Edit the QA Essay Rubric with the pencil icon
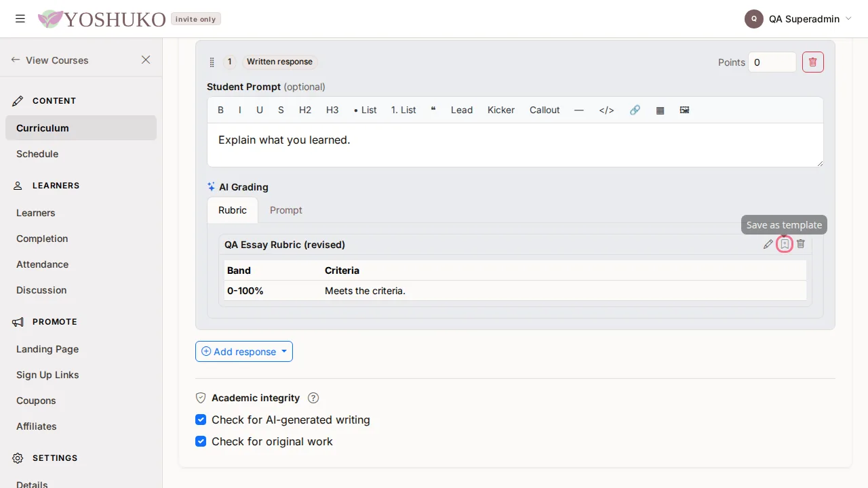The image size is (868, 488). click(768, 244)
